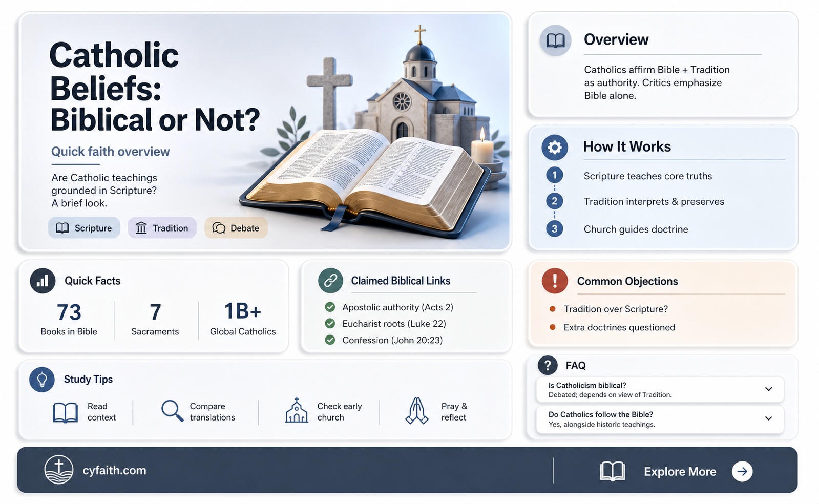This screenshot has width=819, height=504.
Task: Click the Tradition over Scripture? text
Action: click(616, 309)
